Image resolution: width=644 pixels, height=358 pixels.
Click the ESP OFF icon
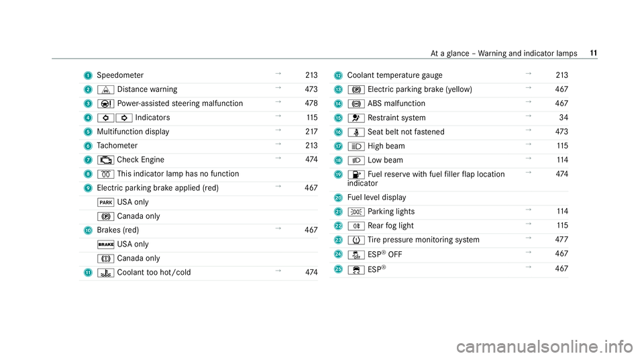click(356, 255)
